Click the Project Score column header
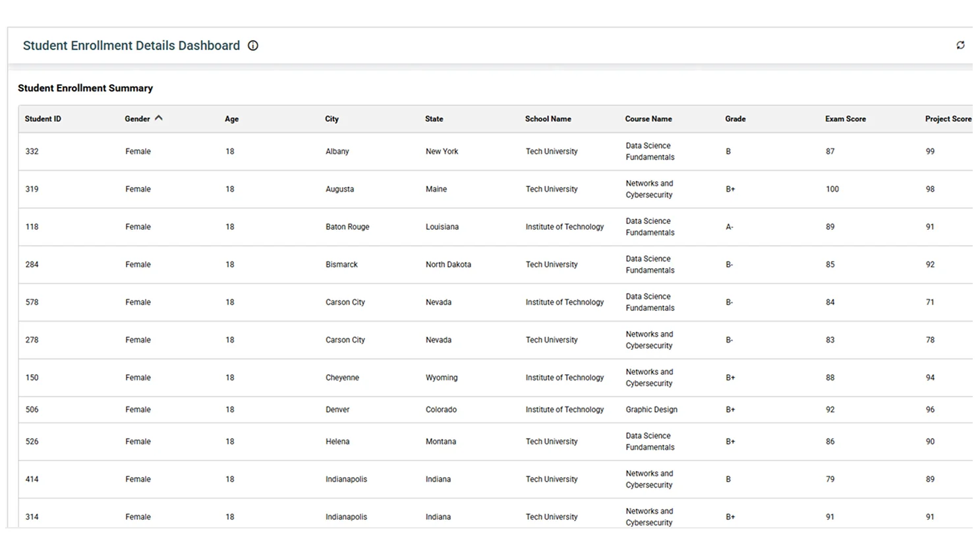 (947, 119)
